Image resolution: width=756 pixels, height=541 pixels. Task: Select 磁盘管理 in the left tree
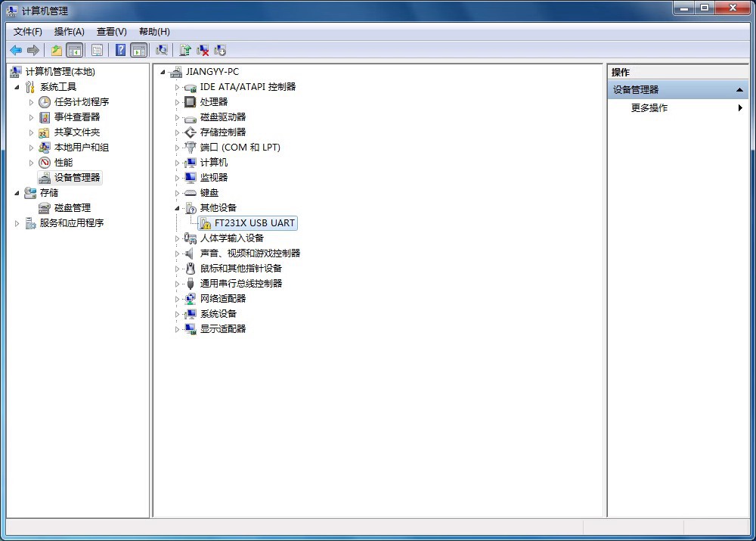(x=73, y=208)
